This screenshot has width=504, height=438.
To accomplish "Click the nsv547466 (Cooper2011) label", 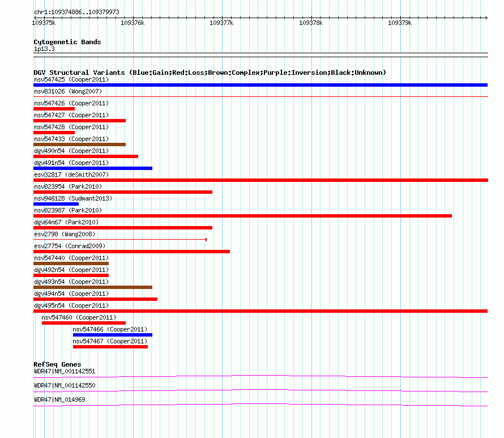I will pos(110,329).
